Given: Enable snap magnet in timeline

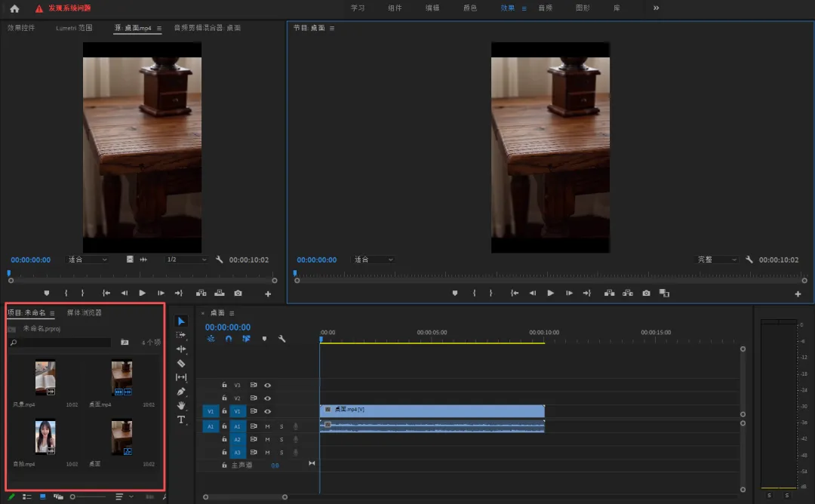Looking at the screenshot, I should [x=229, y=339].
